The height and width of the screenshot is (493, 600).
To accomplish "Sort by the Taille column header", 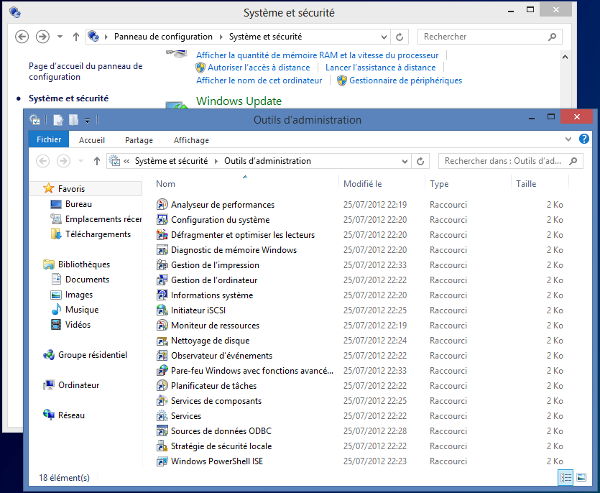I will [526, 184].
